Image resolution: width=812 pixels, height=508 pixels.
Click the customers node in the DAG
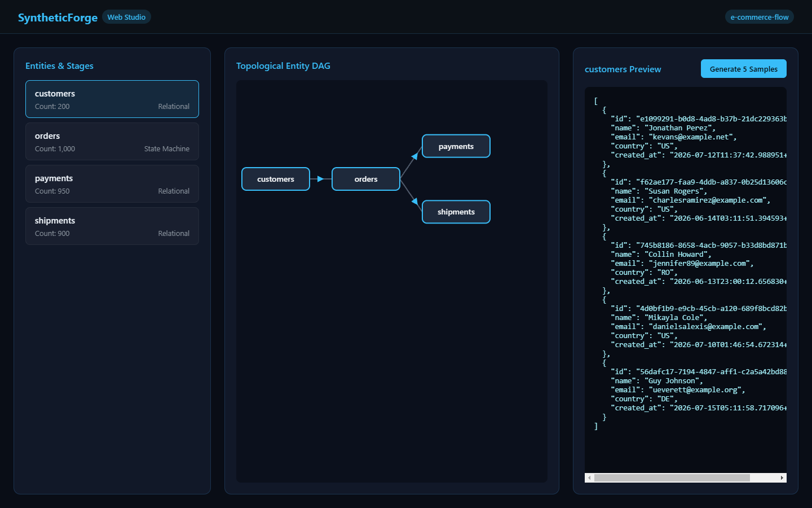276,179
